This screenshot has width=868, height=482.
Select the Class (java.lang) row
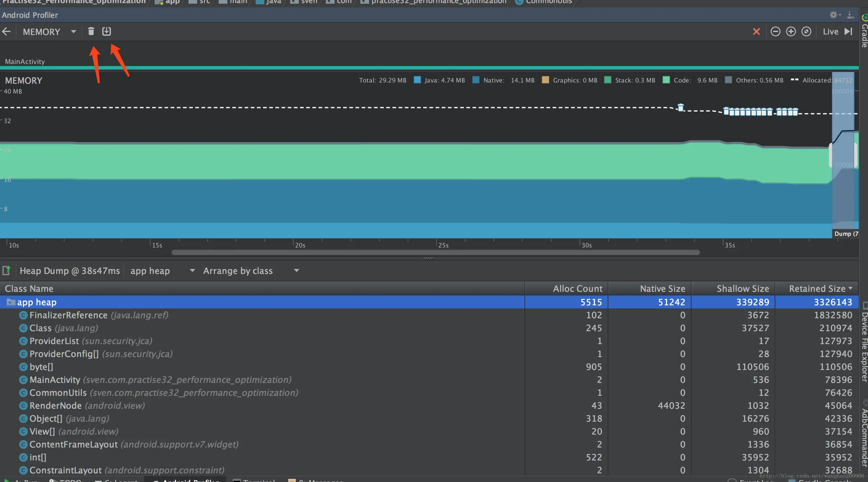click(429, 328)
